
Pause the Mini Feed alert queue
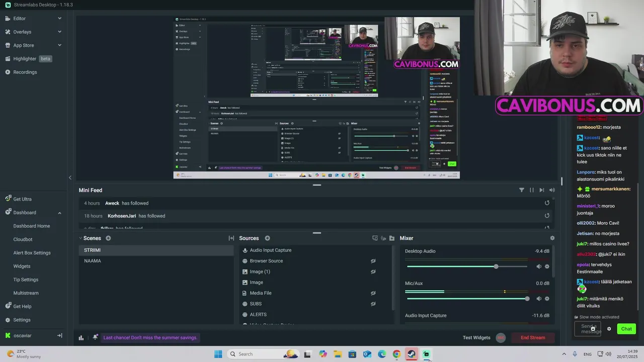[x=531, y=190]
